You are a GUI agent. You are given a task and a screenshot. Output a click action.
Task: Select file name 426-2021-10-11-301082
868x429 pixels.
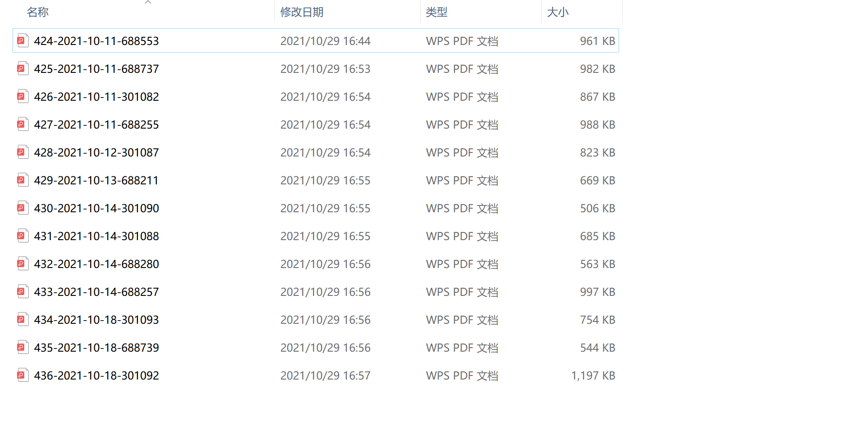pos(97,97)
